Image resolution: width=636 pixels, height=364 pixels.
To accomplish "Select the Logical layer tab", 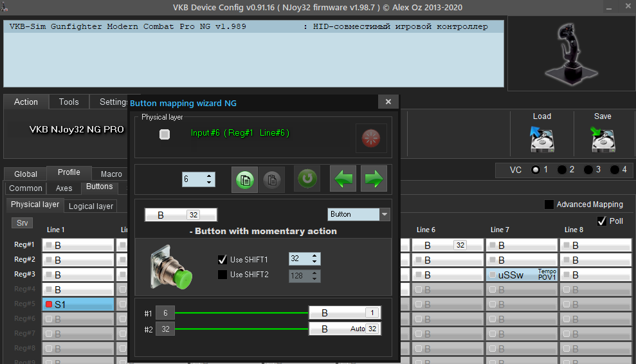I will (x=91, y=206).
